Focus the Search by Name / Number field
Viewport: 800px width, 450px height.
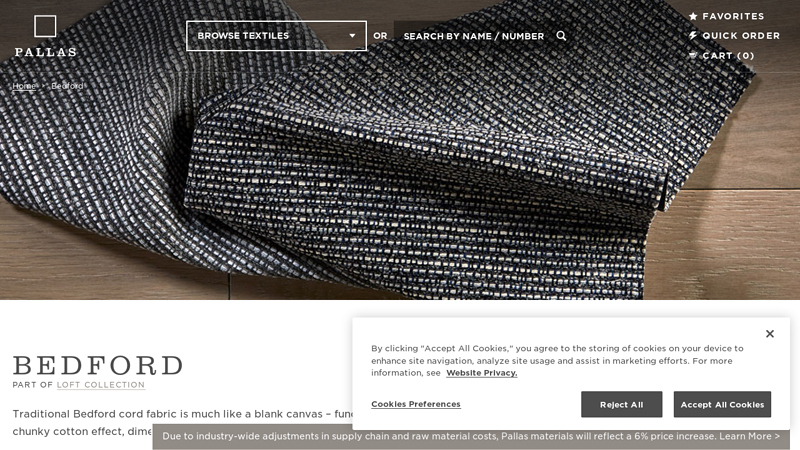474,36
